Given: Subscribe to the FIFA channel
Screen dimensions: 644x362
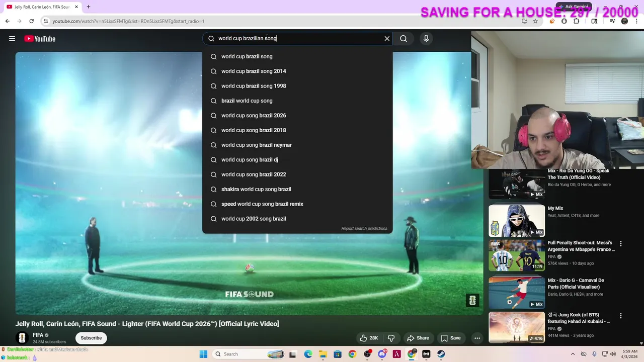Looking at the screenshot, I should tap(91, 338).
